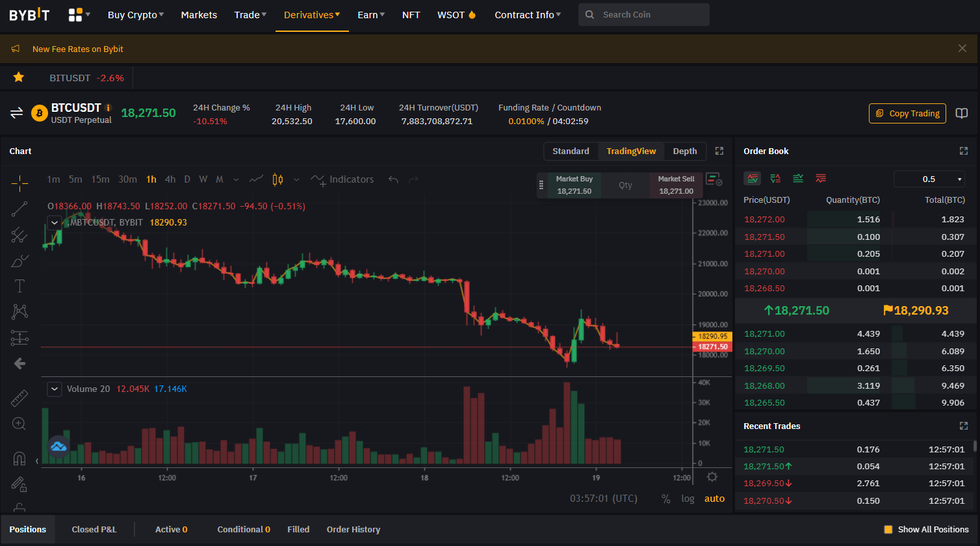This screenshot has height=546, width=980.
Task: Collapse the Volume 20 indicator legend
Action: coord(55,389)
